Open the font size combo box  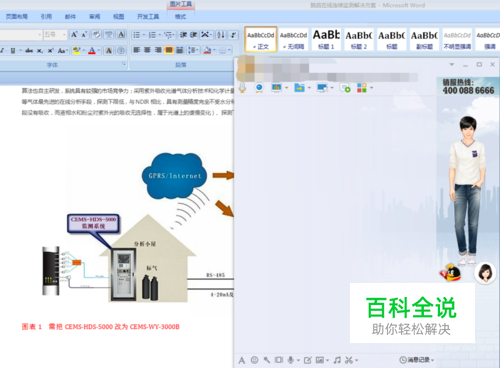[x=55, y=35]
